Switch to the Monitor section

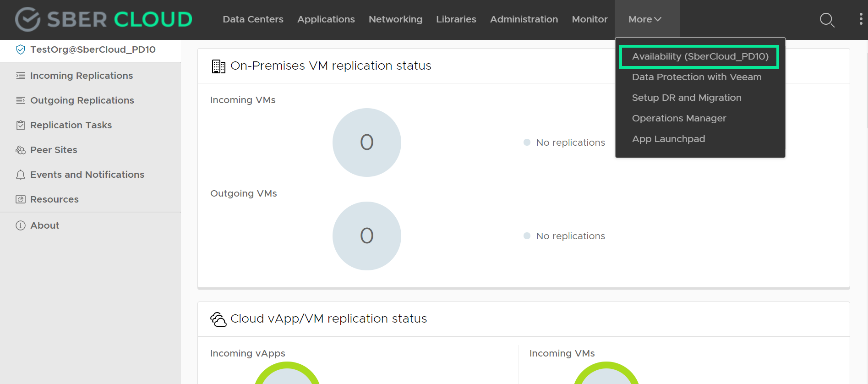(x=590, y=19)
